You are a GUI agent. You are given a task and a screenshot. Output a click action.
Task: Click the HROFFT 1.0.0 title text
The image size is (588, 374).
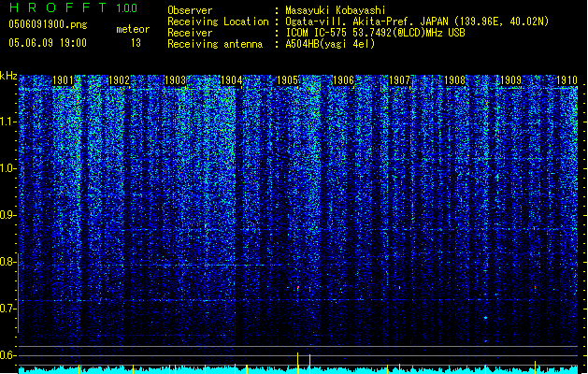pos(74,7)
